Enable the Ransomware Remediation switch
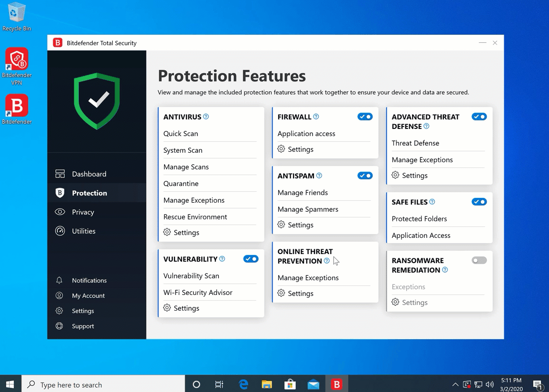Viewport: 549px width, 392px height. (479, 260)
